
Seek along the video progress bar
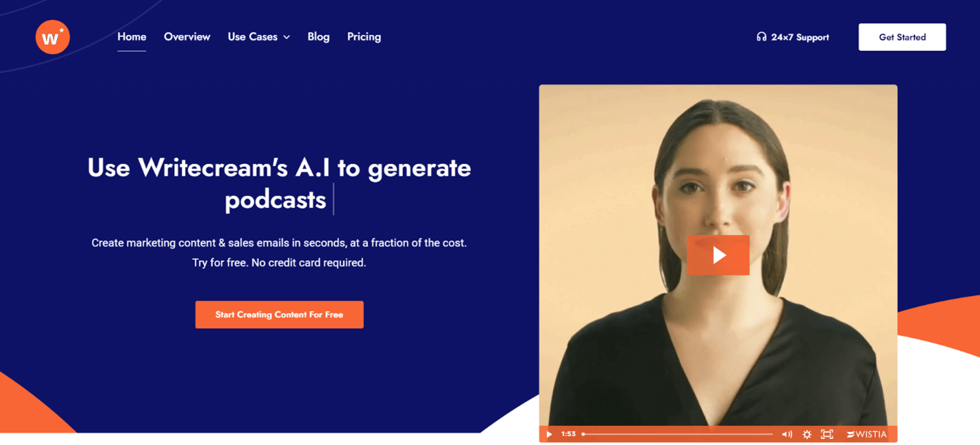pos(677,434)
